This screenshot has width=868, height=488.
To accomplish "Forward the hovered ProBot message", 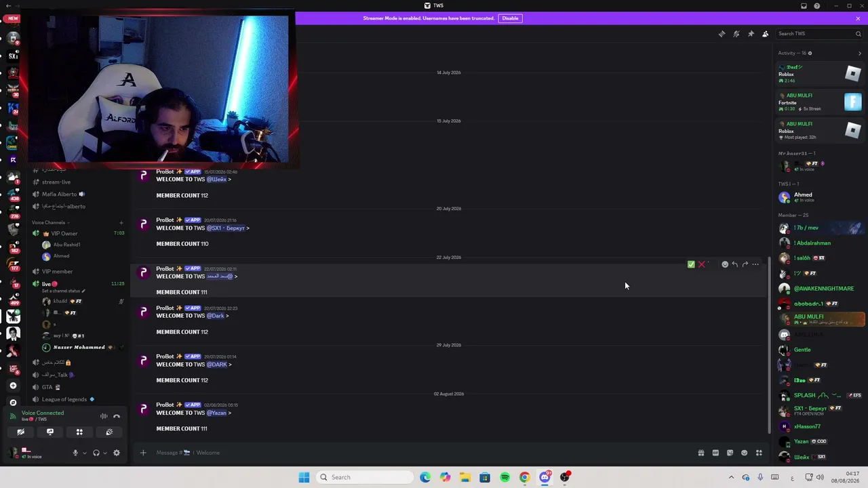I will [745, 264].
